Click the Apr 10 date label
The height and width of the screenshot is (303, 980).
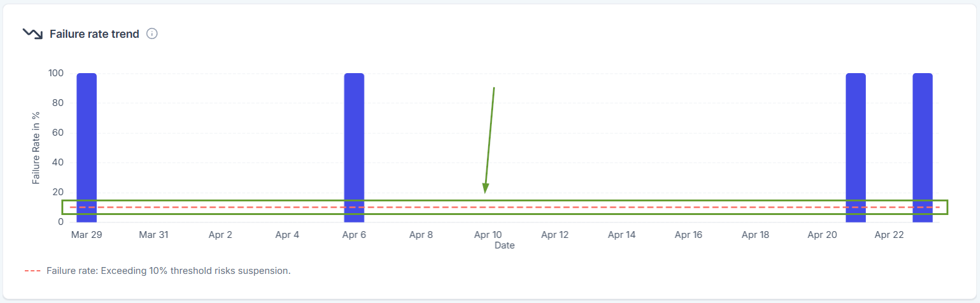pos(488,235)
